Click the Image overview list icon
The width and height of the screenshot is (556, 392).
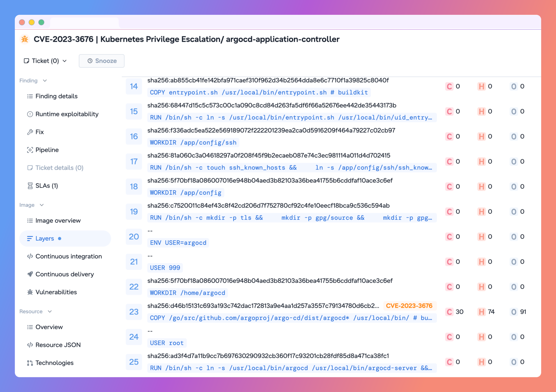pyautogui.click(x=30, y=221)
